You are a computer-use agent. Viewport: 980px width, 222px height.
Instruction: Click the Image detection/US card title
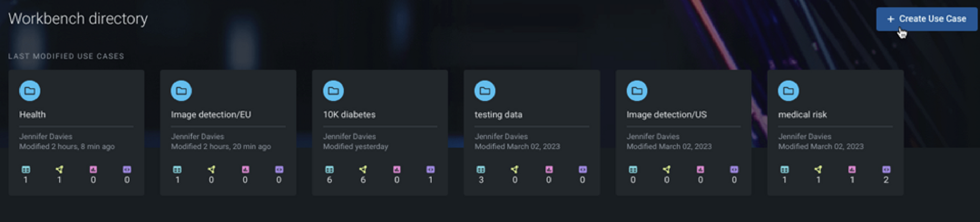pos(667,115)
